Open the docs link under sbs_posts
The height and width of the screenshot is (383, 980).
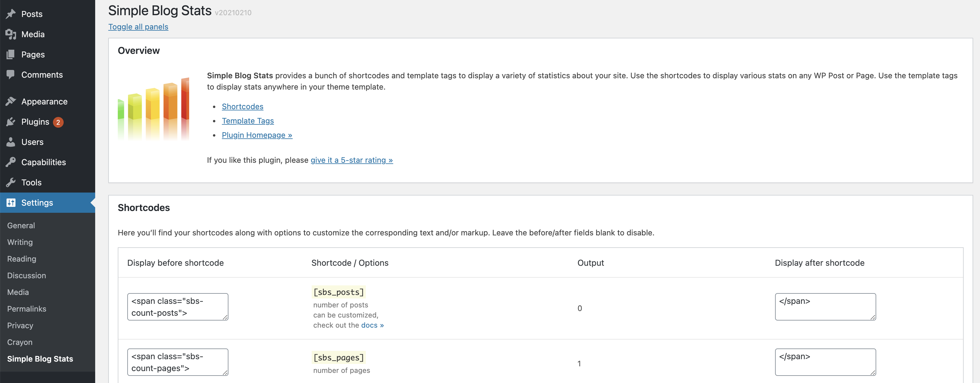[x=372, y=325]
